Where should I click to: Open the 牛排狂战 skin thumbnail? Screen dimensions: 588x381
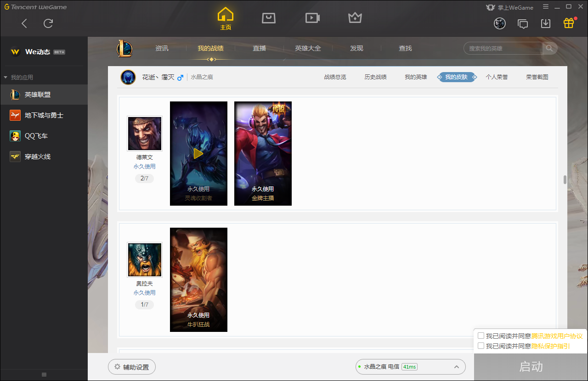(198, 280)
